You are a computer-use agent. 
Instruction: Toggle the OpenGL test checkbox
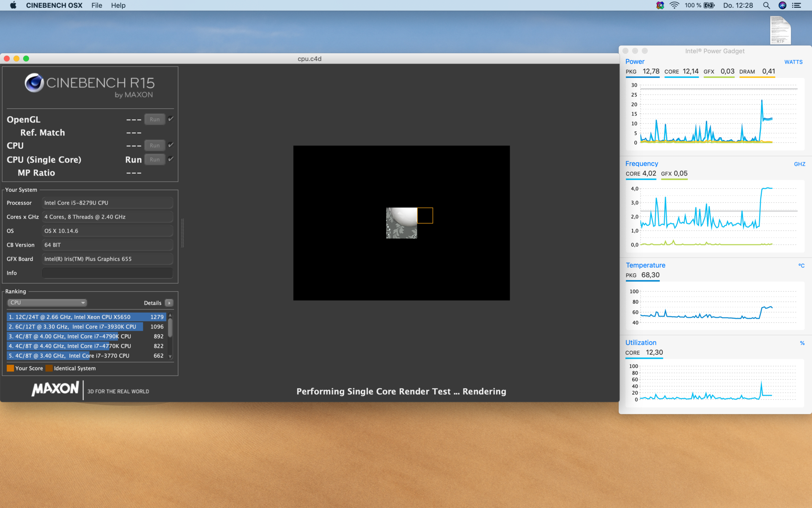[x=171, y=119]
